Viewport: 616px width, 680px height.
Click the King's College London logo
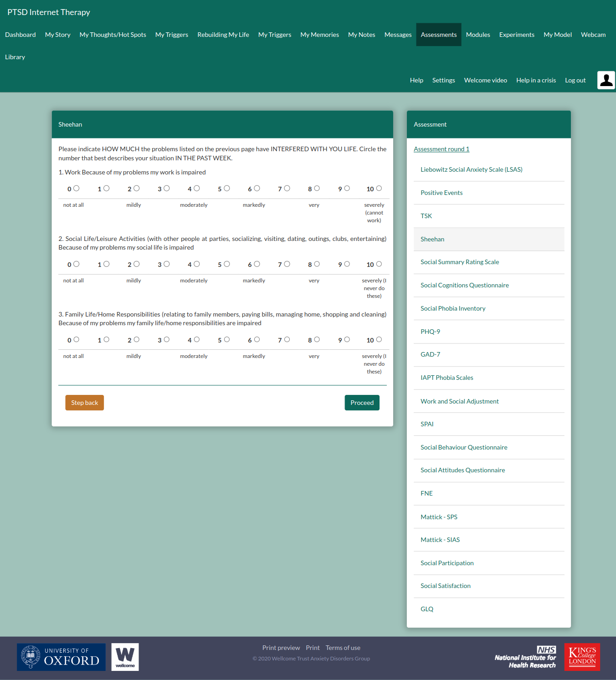tap(582, 657)
